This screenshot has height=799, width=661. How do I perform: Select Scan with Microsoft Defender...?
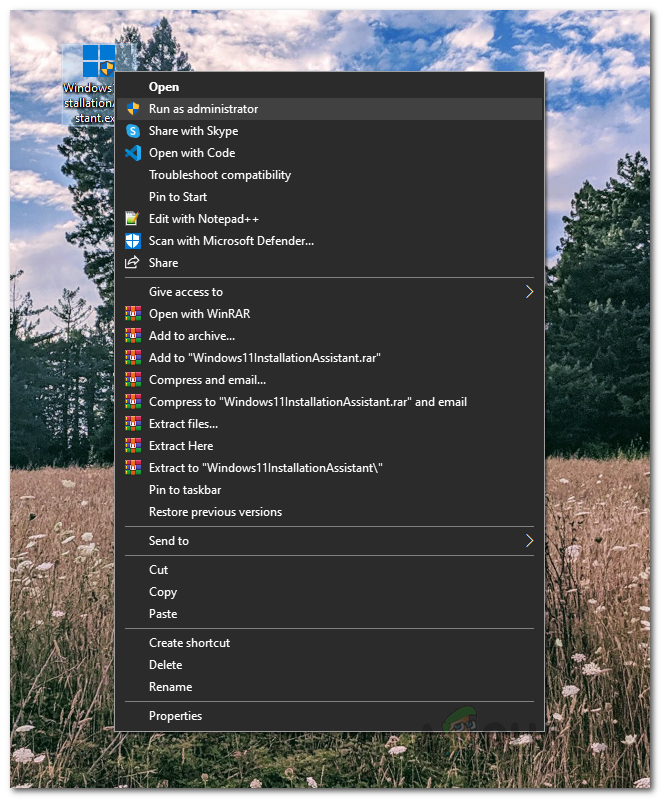[329, 241]
